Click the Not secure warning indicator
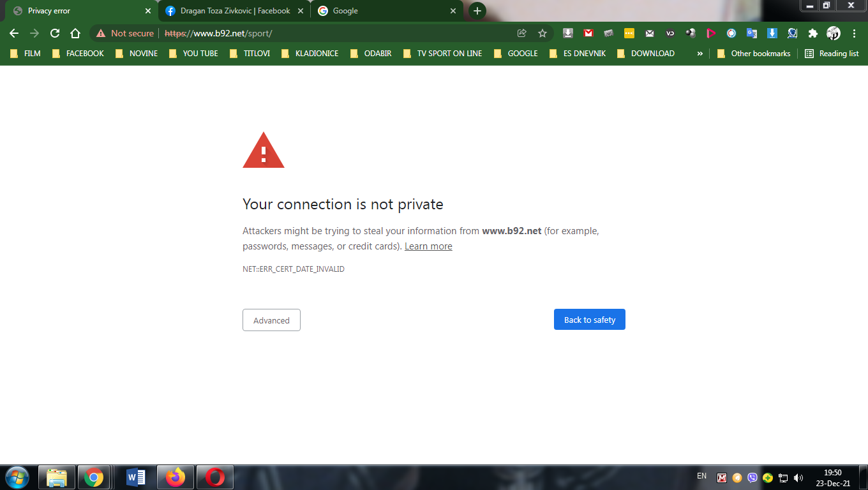 click(125, 33)
